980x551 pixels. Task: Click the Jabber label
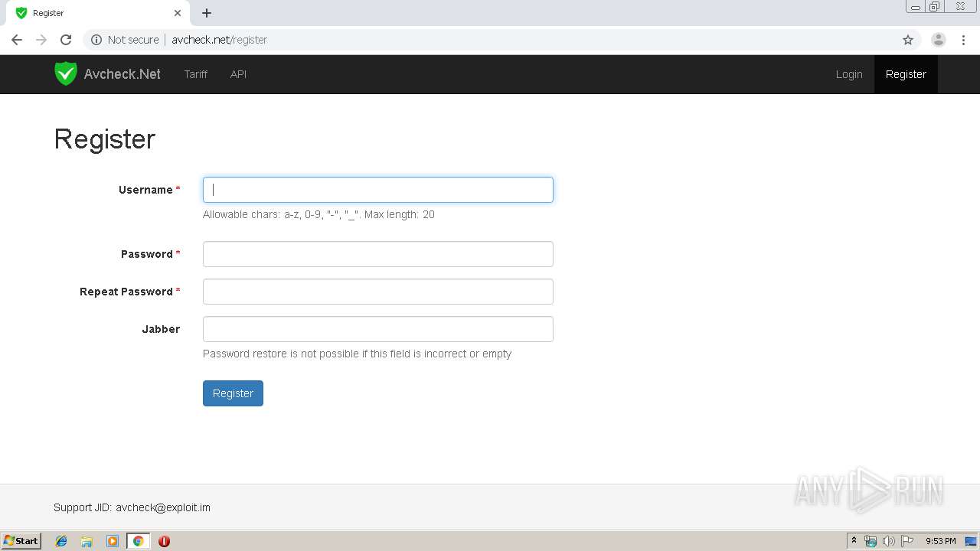pyautogui.click(x=161, y=329)
